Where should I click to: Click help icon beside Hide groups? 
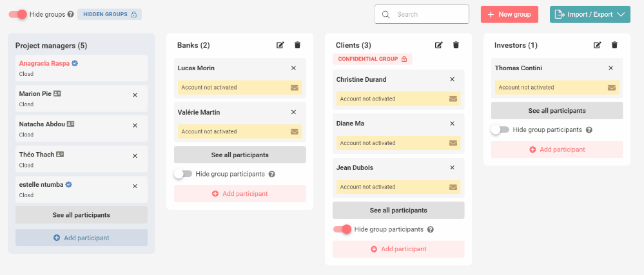point(70,14)
